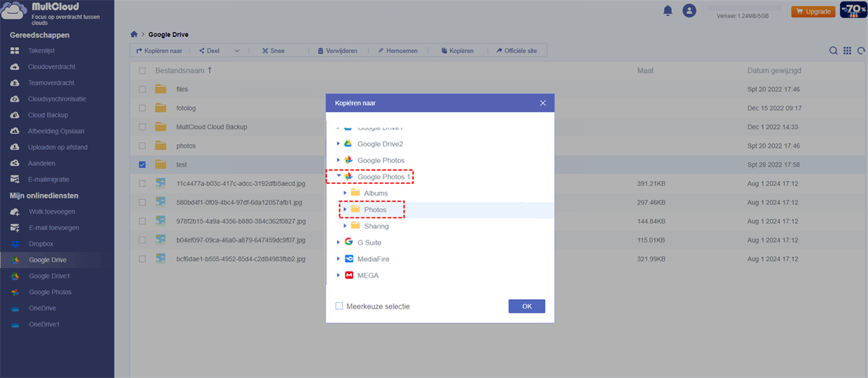Switch to grid view icon
Image resolution: width=868 pixels, height=378 pixels.
tap(847, 51)
